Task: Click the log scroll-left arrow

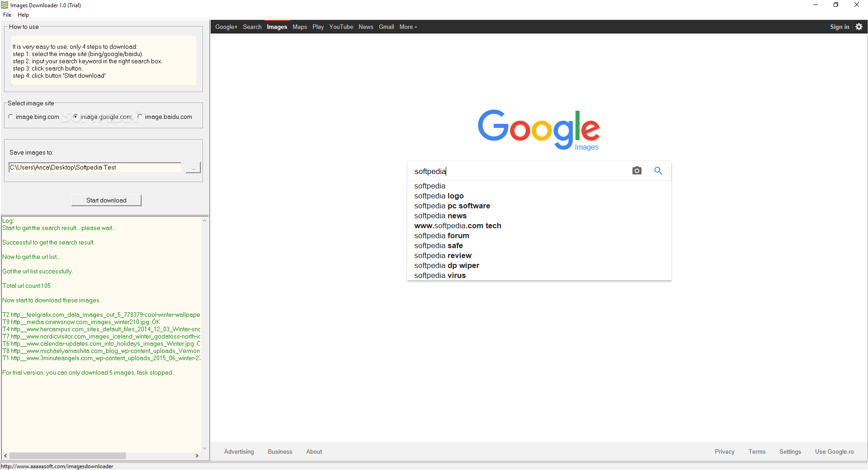Action: [5, 456]
